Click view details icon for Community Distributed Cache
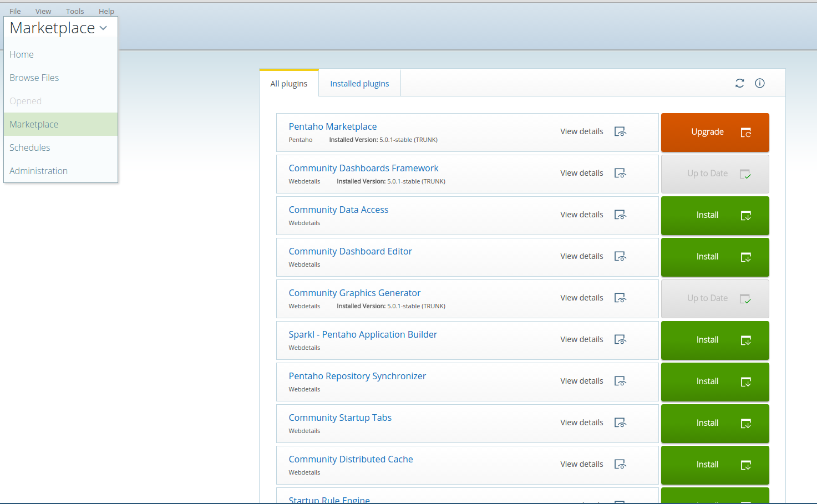Viewport: 817px width, 504px height. (x=620, y=465)
